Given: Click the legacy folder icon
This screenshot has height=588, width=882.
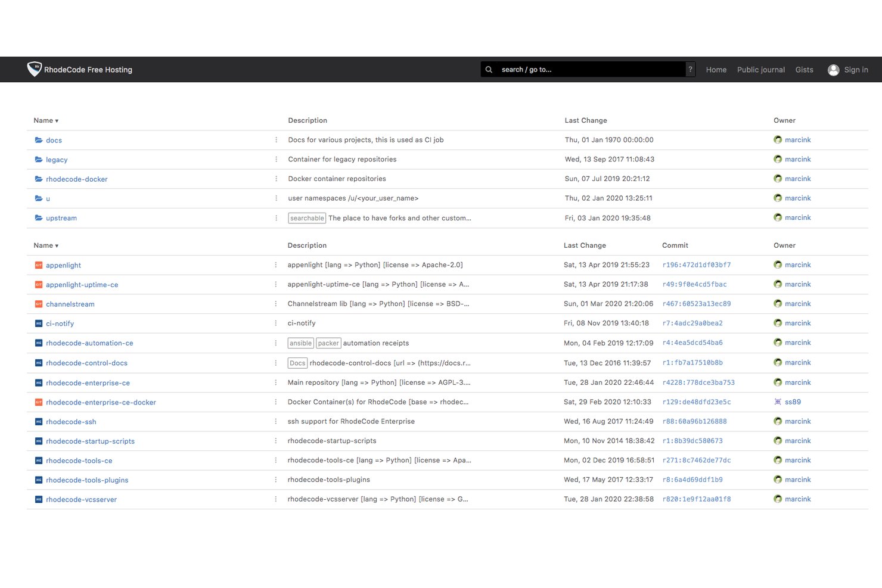Looking at the screenshot, I should coord(39,160).
